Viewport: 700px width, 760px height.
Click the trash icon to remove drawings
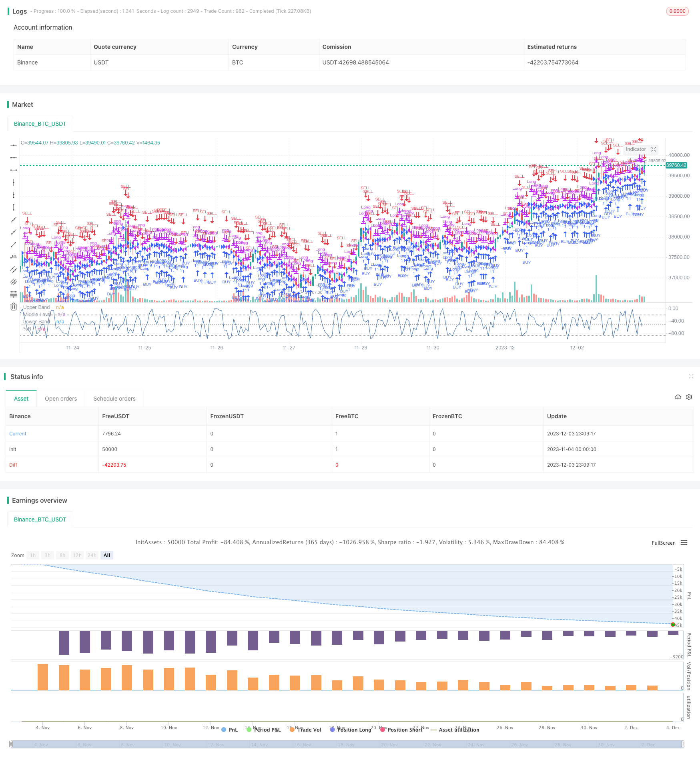click(14, 307)
